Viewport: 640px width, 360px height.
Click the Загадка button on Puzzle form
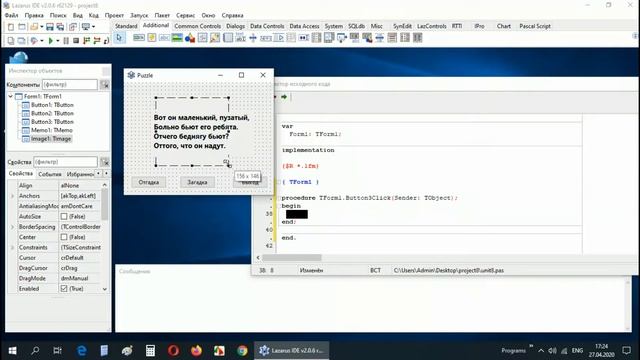pos(197,182)
